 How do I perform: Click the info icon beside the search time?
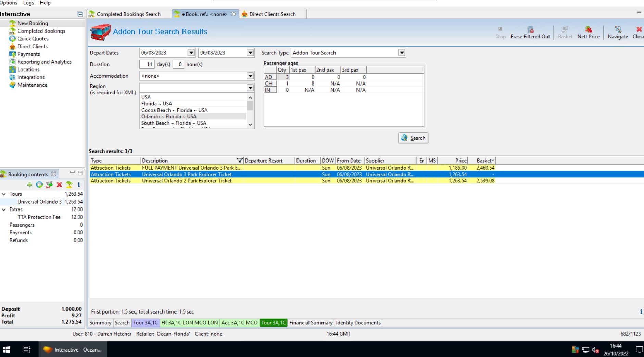[x=641, y=311]
